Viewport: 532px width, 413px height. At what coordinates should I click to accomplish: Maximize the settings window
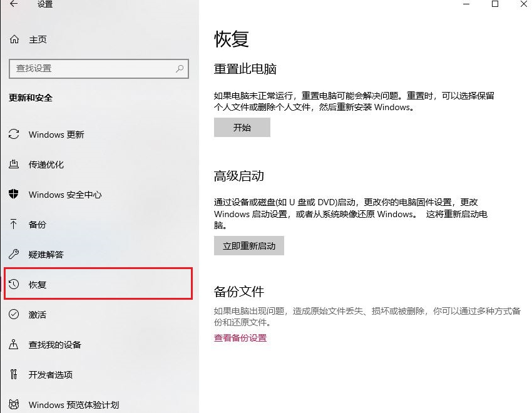[x=495, y=4]
